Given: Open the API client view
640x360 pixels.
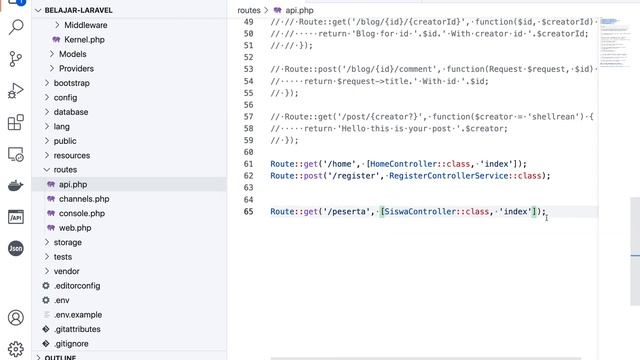Looking at the screenshot, I should tap(16, 217).
